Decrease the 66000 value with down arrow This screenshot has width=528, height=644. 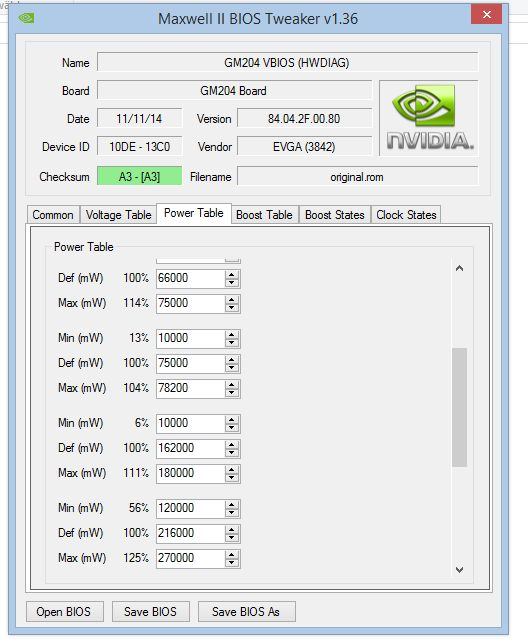pyautogui.click(x=232, y=283)
